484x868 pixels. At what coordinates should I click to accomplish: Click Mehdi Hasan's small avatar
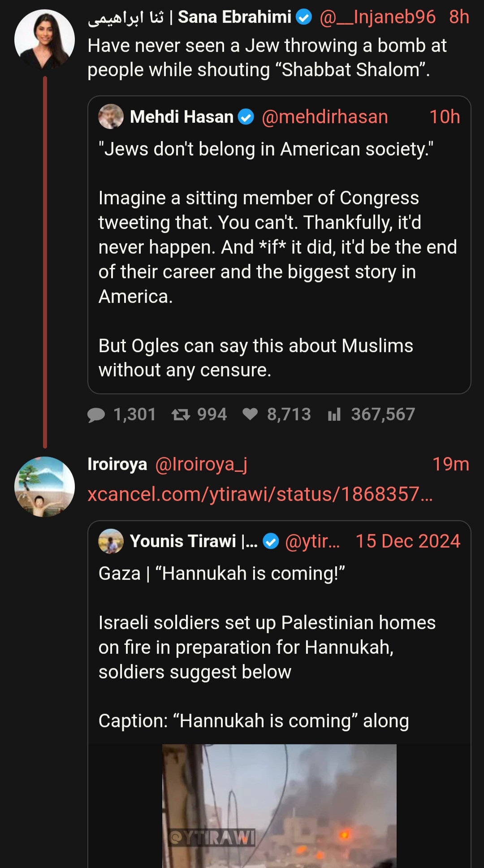[x=111, y=117]
